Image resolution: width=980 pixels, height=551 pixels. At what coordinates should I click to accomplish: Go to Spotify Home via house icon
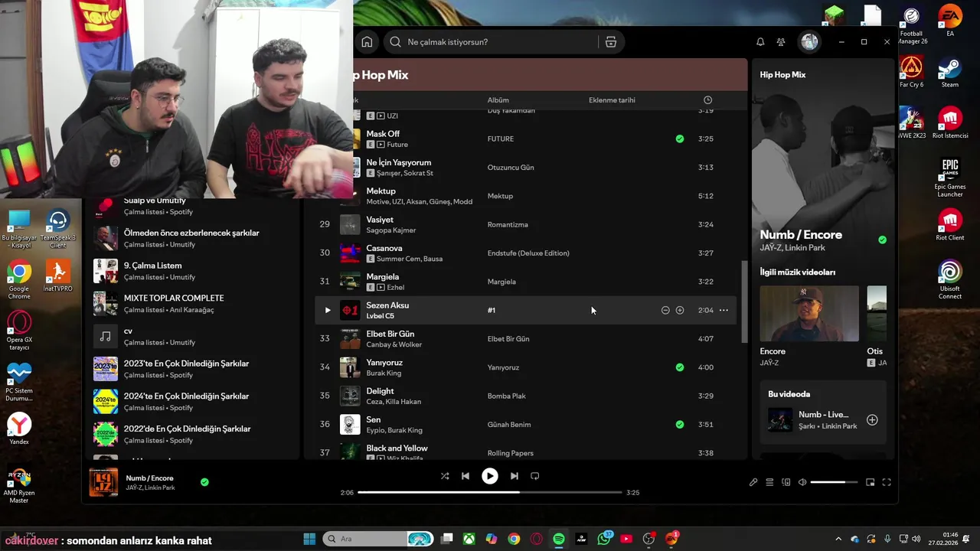pyautogui.click(x=367, y=42)
